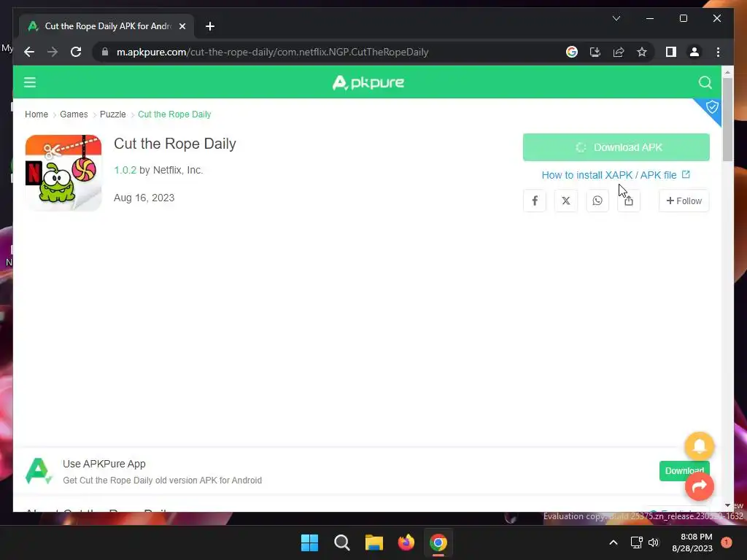This screenshot has width=747, height=560.
Task: Click the Follow button
Action: (684, 201)
